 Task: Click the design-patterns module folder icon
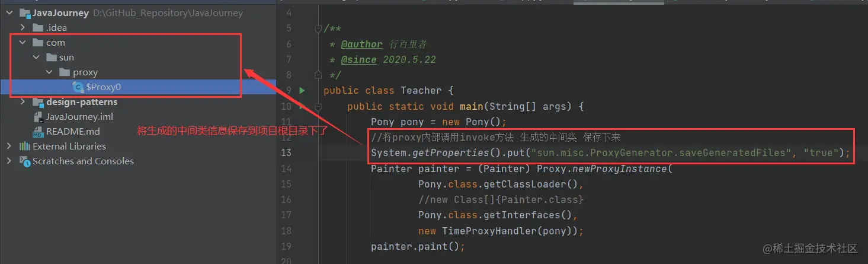click(38, 101)
